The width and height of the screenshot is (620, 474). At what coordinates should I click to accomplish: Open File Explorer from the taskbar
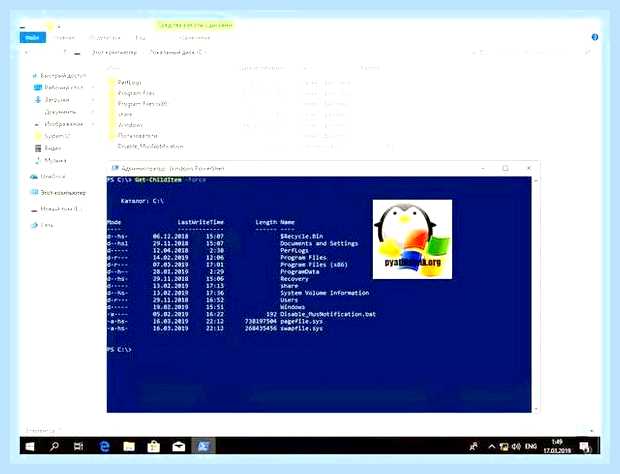click(129, 446)
